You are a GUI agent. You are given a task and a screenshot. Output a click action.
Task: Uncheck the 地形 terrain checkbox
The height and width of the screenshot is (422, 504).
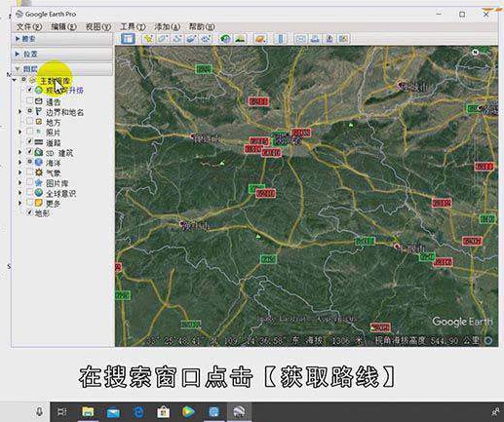pos(29,212)
